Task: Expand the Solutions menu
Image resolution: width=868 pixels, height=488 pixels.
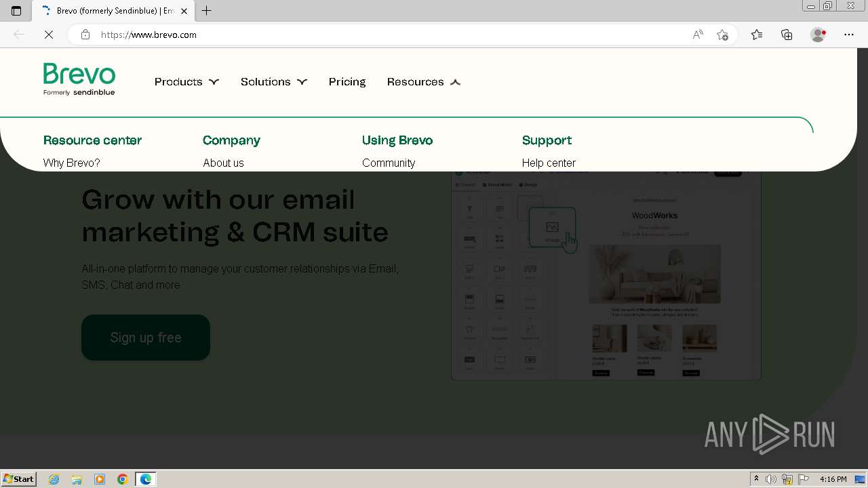Action: coord(274,82)
